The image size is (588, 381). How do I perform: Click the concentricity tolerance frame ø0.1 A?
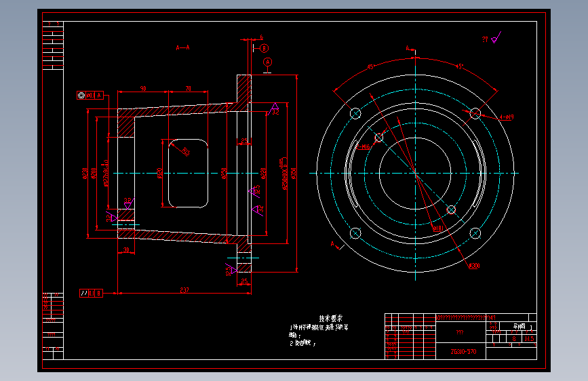90,95
